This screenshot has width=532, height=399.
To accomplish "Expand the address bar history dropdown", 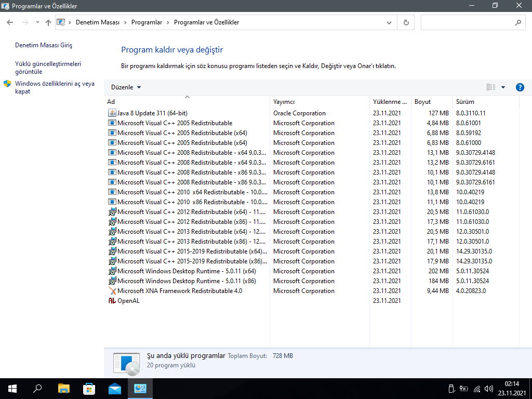I will click(389, 22).
